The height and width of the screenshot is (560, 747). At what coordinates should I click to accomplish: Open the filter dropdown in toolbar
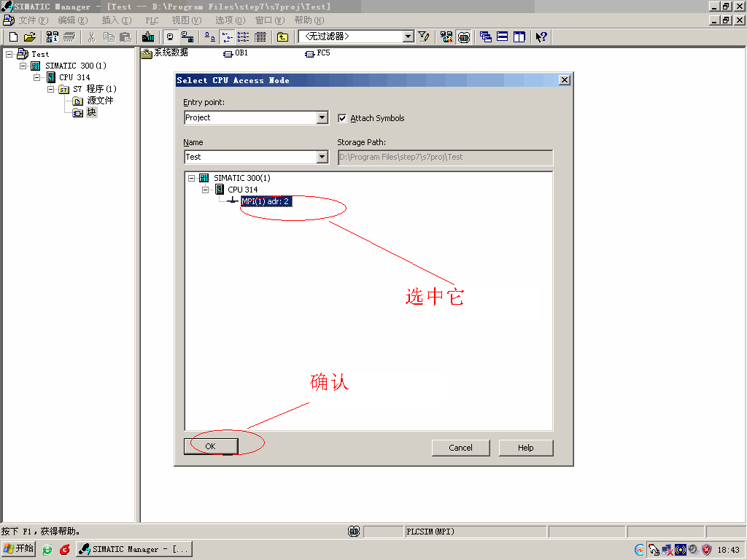pyautogui.click(x=409, y=36)
